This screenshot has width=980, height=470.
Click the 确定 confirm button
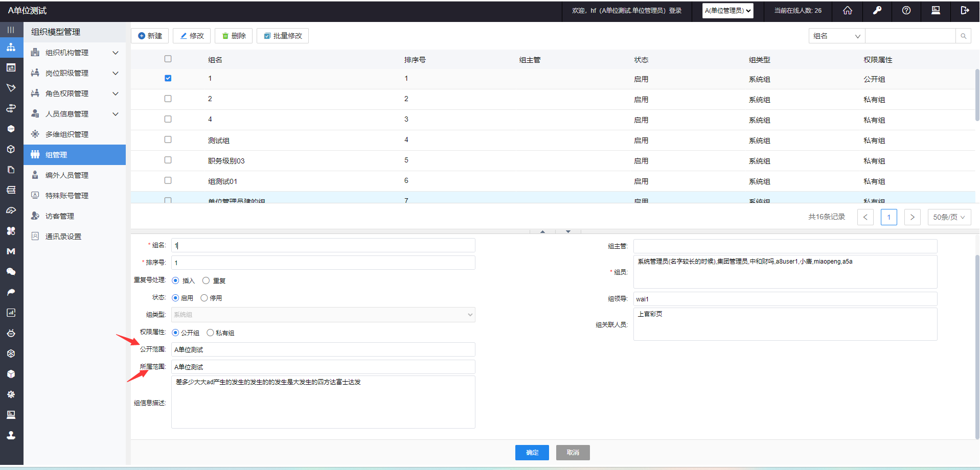click(532, 453)
